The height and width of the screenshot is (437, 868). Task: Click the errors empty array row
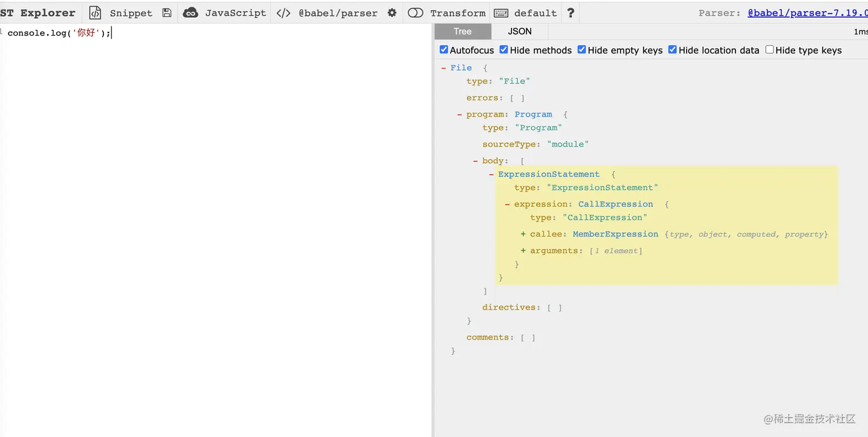pyautogui.click(x=495, y=98)
